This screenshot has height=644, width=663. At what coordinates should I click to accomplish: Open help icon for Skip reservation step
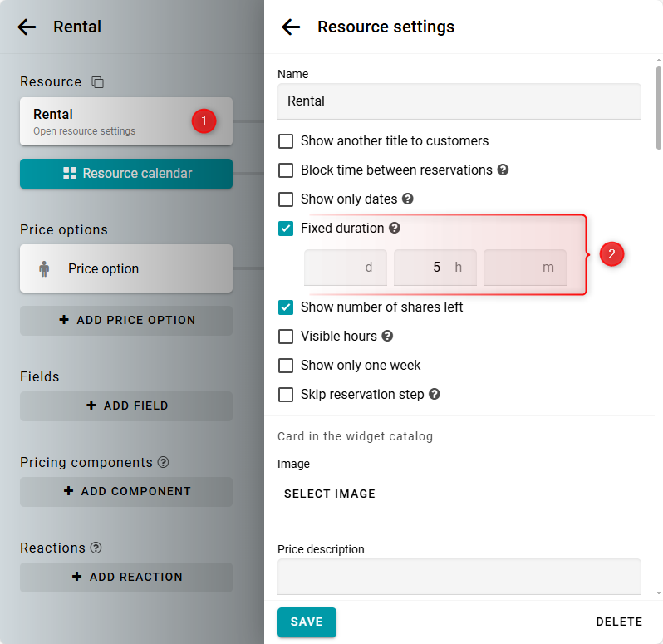[434, 395]
